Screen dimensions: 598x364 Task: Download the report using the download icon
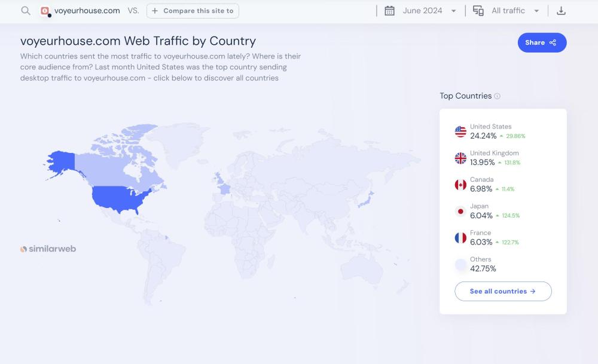pyautogui.click(x=561, y=11)
